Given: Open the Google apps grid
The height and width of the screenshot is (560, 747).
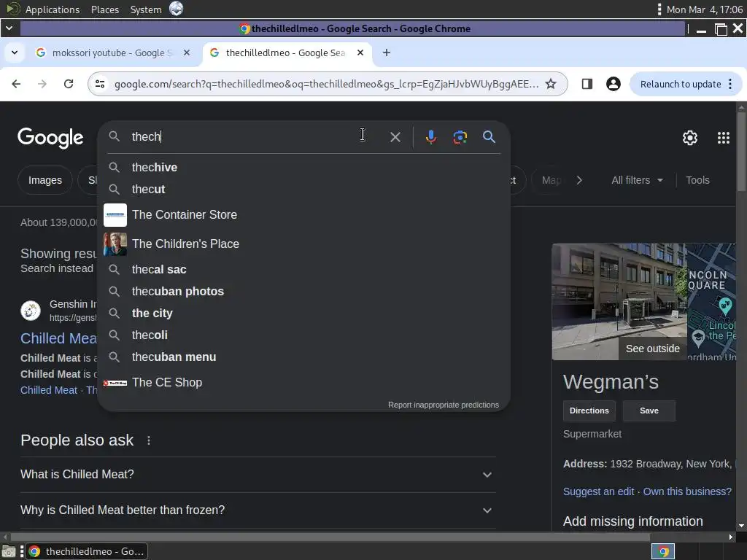Looking at the screenshot, I should 723,138.
